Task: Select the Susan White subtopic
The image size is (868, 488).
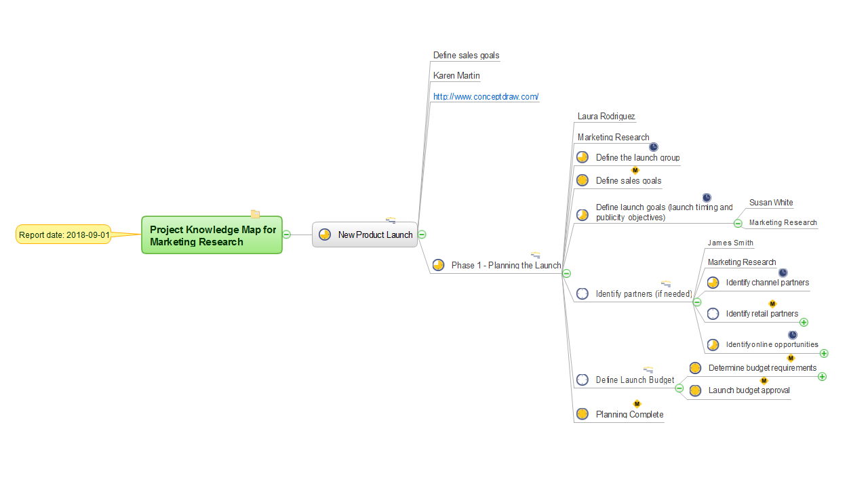Action: [x=771, y=203]
